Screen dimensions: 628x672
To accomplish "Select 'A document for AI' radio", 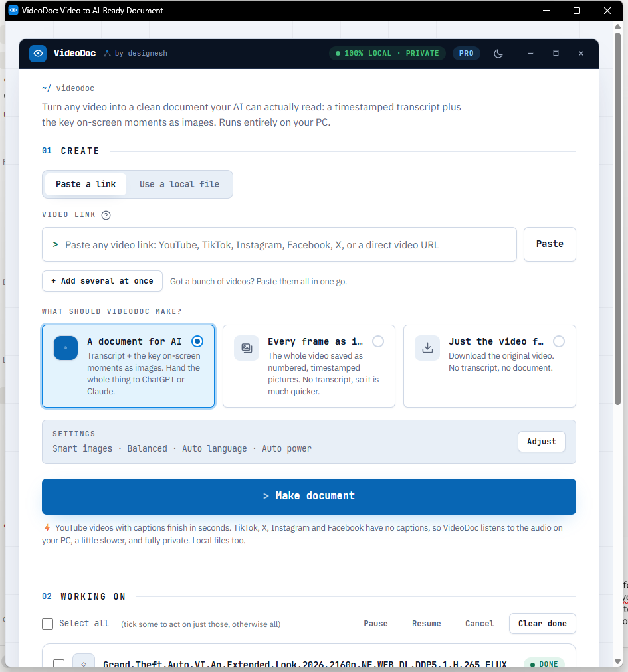I will pyautogui.click(x=197, y=341).
